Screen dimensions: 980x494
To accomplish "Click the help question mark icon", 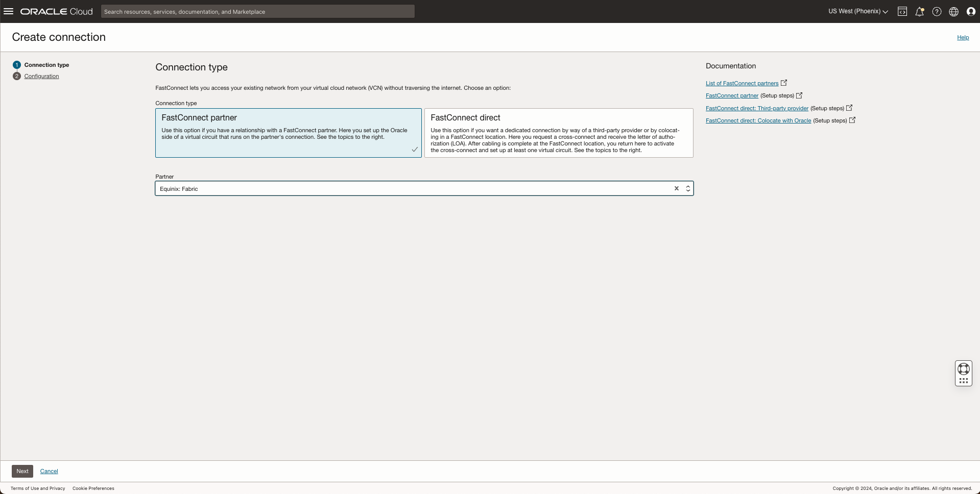I will (x=937, y=12).
